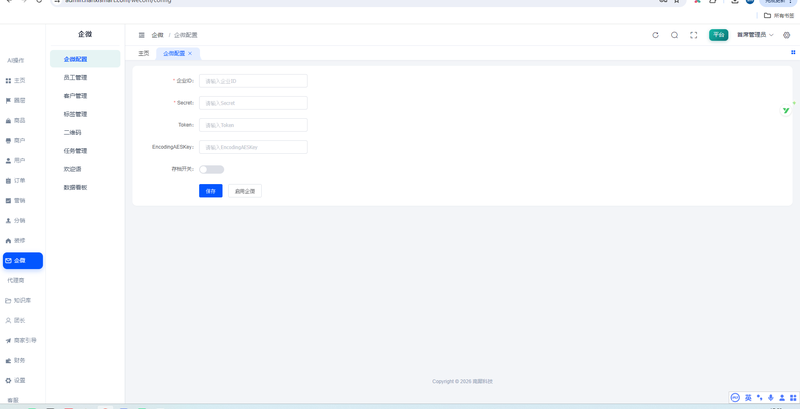Image resolution: width=800 pixels, height=409 pixels.
Task: Click the 企微配置 breadcrumb text
Action: point(185,35)
